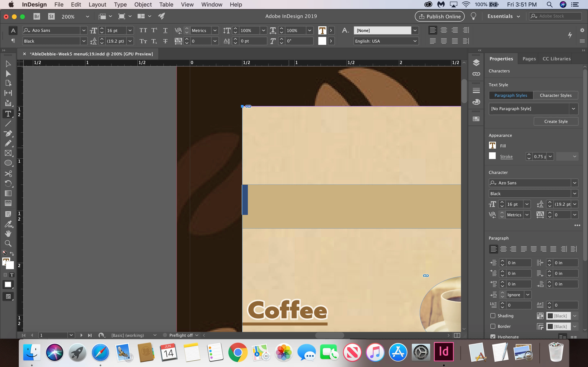Open the English: USA language dropdown
The height and width of the screenshot is (367, 588).
click(x=386, y=41)
